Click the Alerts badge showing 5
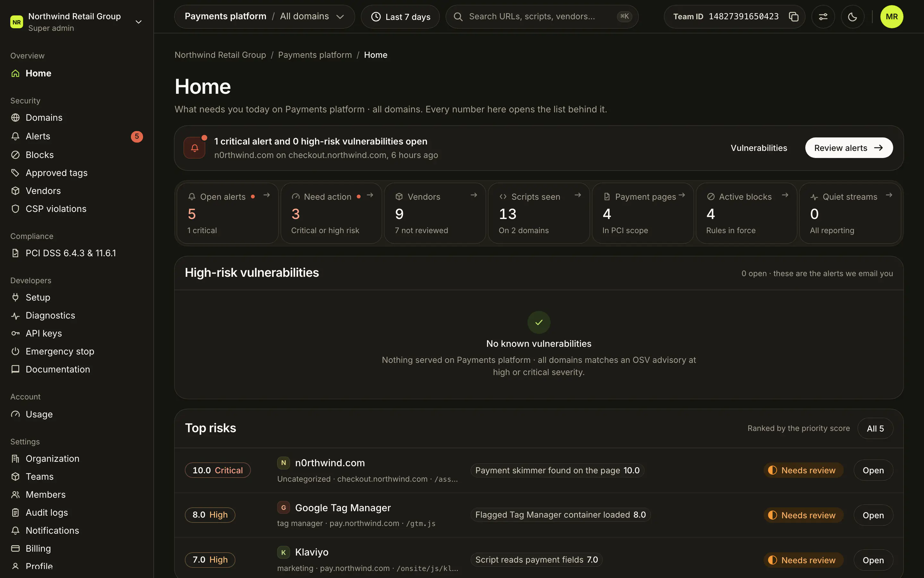The height and width of the screenshot is (578, 924). (x=137, y=136)
